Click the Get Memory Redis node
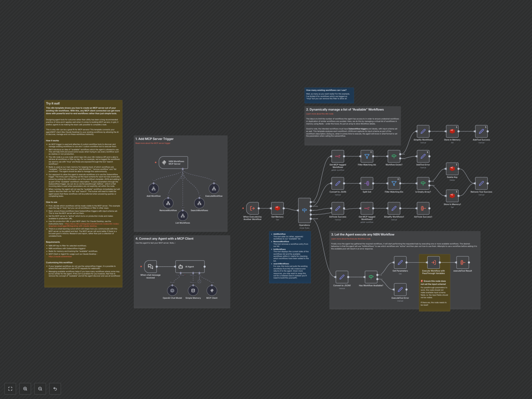 [277, 208]
